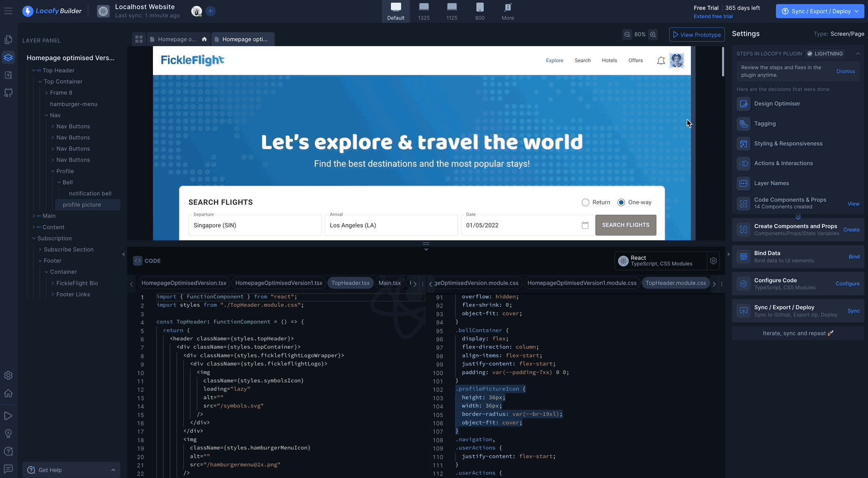Open the chat feedback icon in sidebar
868x478 pixels.
point(8,469)
